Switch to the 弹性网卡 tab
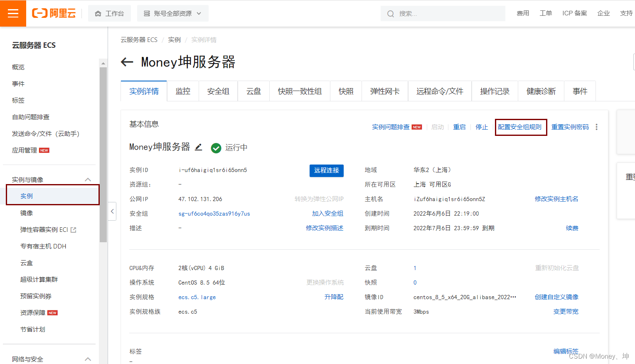The image size is (635, 364). [385, 91]
